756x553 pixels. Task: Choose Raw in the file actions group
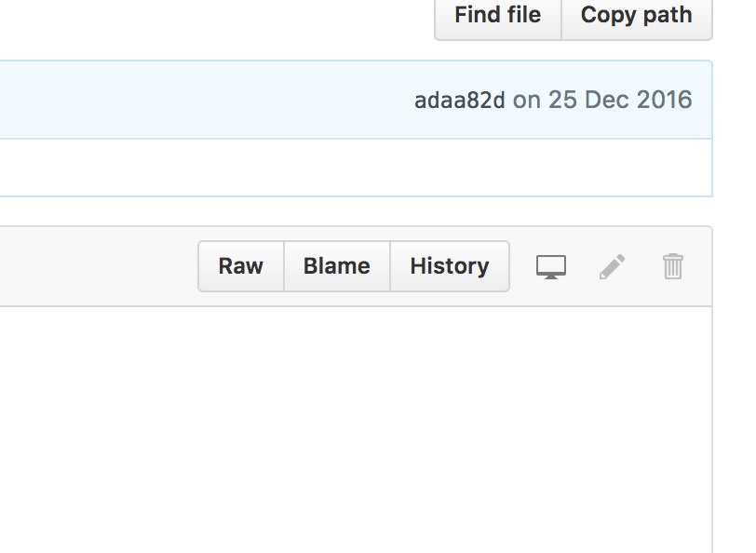coord(241,266)
